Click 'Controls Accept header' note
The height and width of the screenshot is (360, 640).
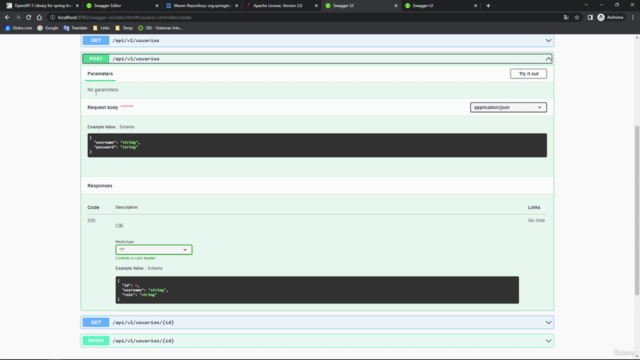coord(136,258)
